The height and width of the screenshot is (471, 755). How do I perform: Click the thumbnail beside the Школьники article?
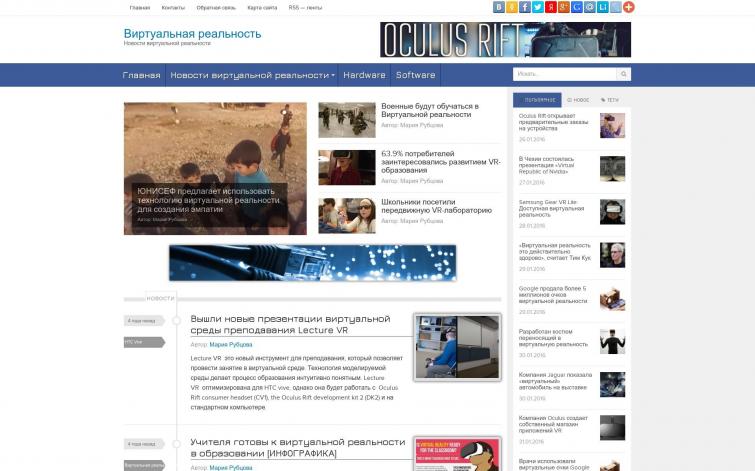tap(347, 215)
